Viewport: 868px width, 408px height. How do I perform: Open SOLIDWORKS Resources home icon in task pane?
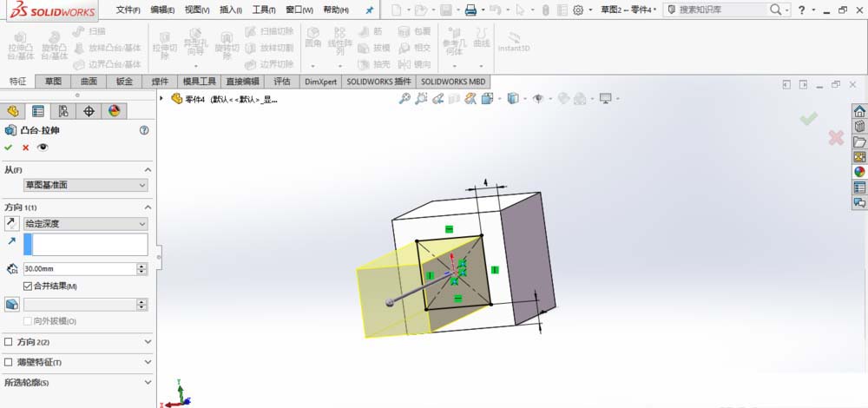859,111
